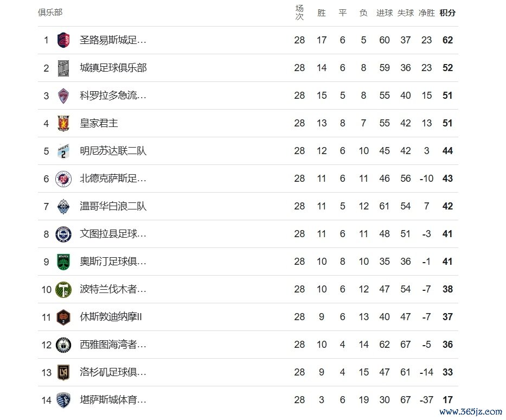Click the 积分 column header
The image size is (506, 420).
[447, 12]
